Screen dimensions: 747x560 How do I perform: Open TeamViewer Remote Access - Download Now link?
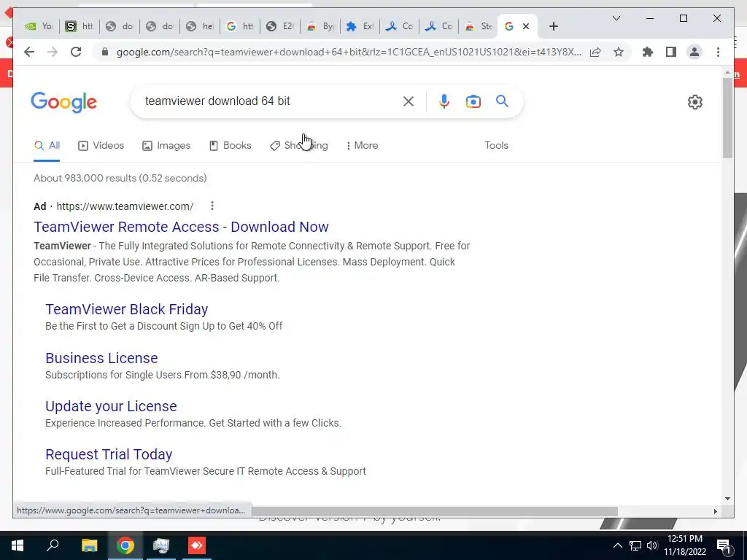click(x=181, y=227)
